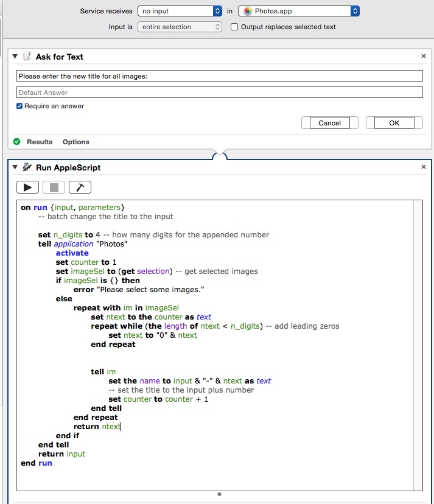
Task: Click the 'end if' line
Action: pos(68,436)
